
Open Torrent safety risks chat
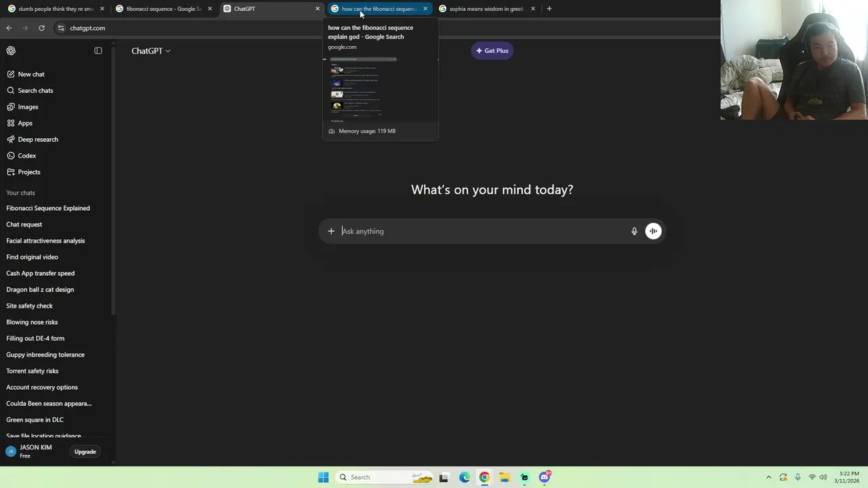pyautogui.click(x=32, y=371)
